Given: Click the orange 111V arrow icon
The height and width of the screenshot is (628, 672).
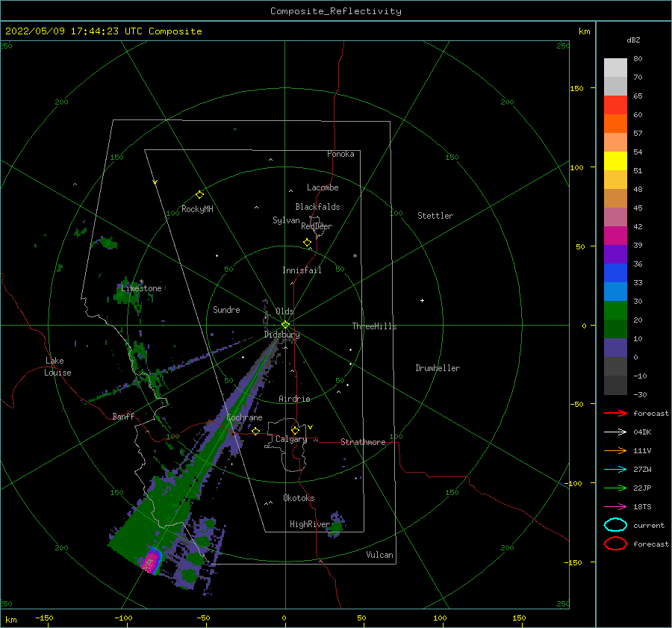Looking at the screenshot, I should pyautogui.click(x=615, y=450).
